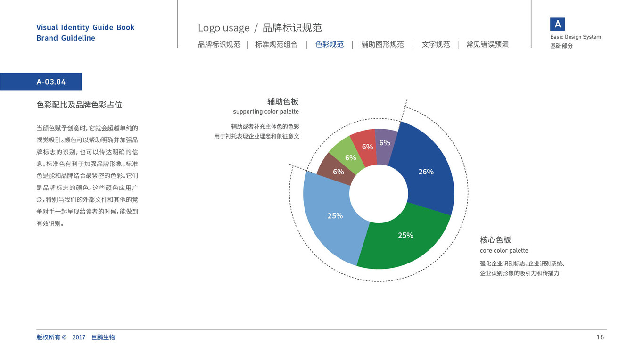Click page number 18
Viewport: 644px width, 362px height.
600,337
